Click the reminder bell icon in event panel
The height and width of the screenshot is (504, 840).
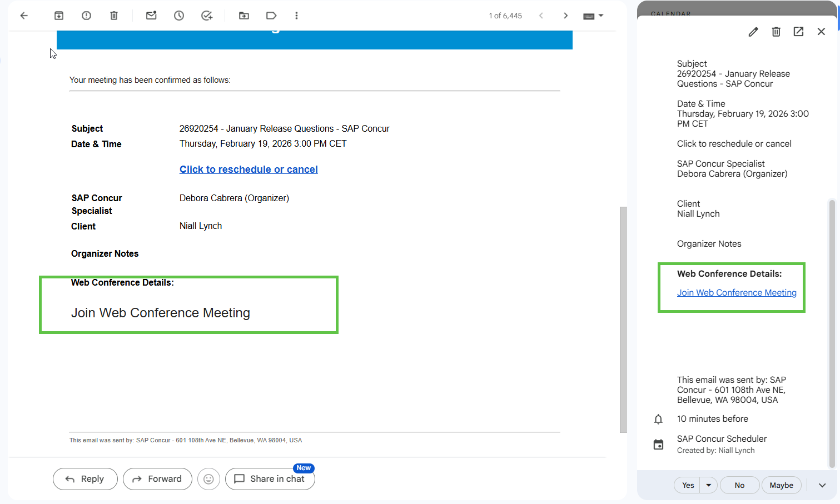click(x=658, y=419)
